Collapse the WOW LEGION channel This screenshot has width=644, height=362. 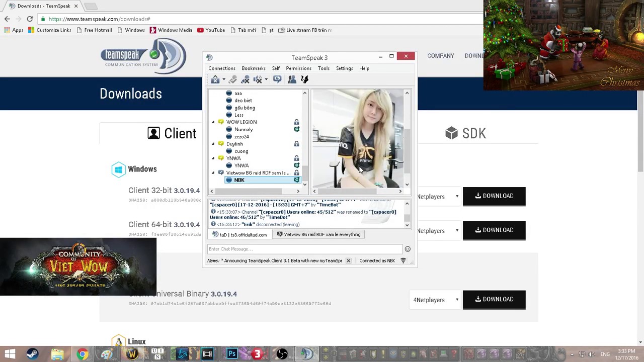pyautogui.click(x=213, y=122)
